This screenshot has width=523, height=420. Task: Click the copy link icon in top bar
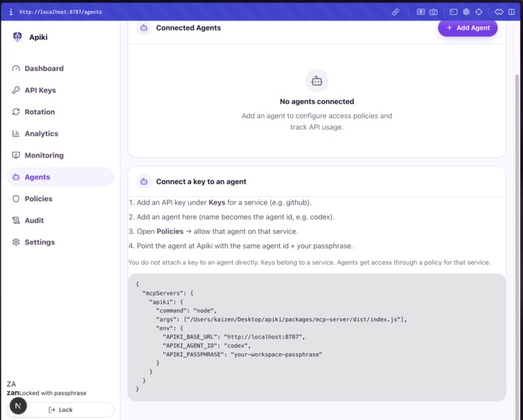(x=396, y=12)
